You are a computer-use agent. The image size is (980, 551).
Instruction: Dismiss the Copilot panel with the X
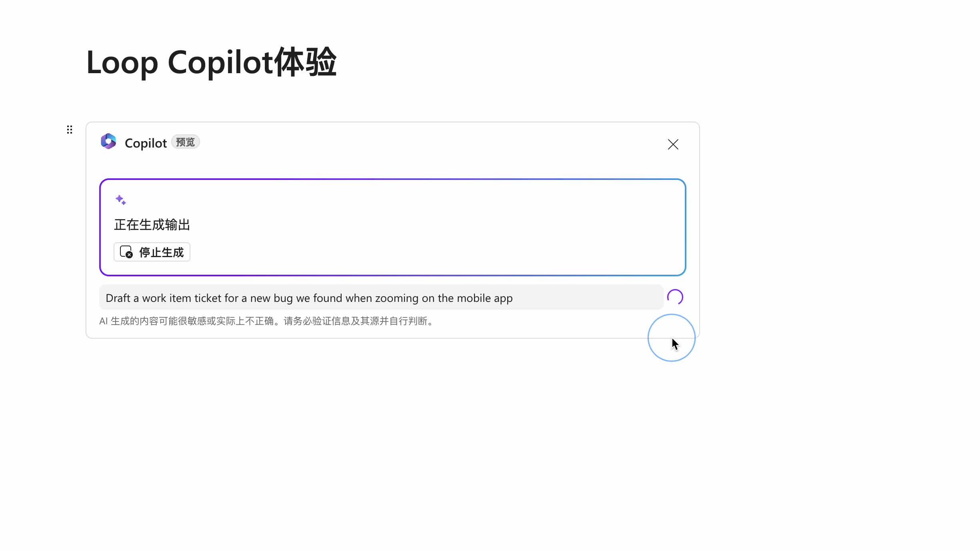pyautogui.click(x=673, y=144)
